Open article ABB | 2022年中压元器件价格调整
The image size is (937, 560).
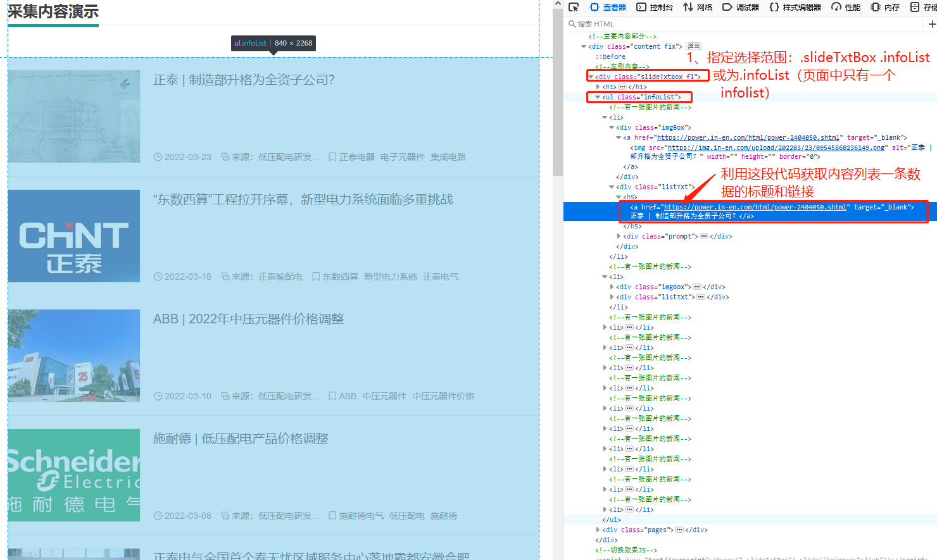(x=248, y=319)
